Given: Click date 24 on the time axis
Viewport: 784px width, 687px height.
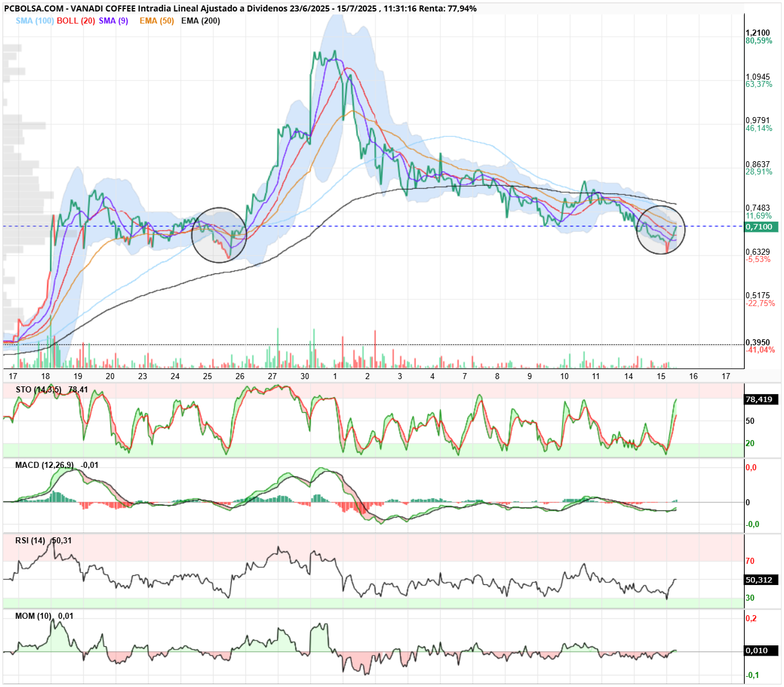Looking at the screenshot, I should point(175,376).
